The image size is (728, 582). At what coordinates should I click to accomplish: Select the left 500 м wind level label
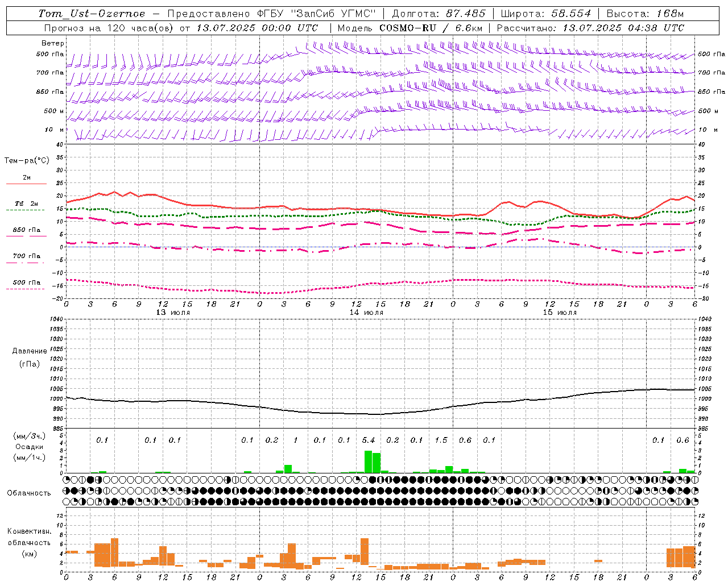(54, 111)
